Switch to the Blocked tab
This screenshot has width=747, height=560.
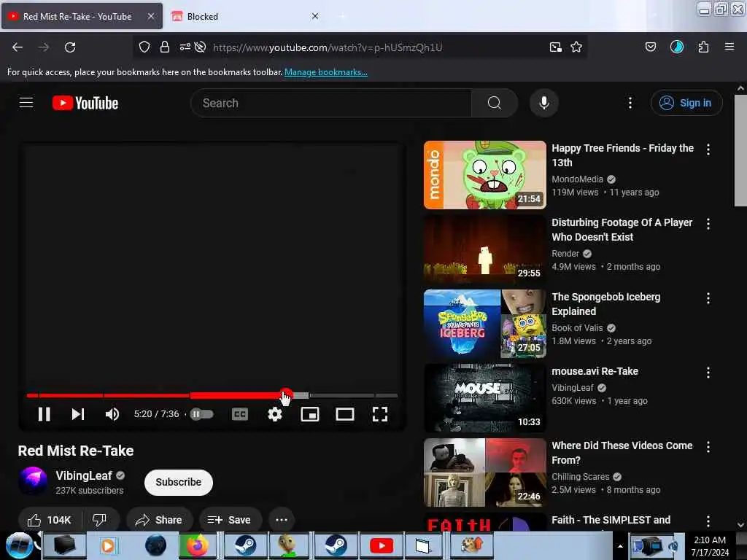tap(245, 16)
